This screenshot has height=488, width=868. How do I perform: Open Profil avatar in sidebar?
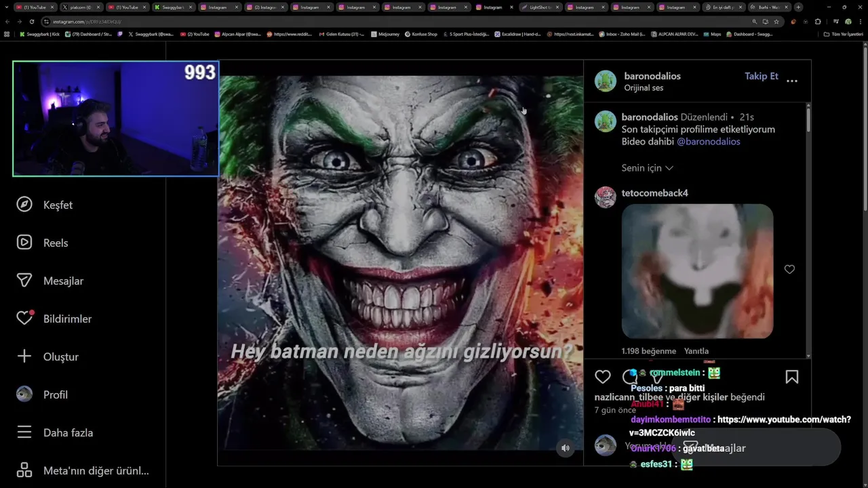point(24,394)
